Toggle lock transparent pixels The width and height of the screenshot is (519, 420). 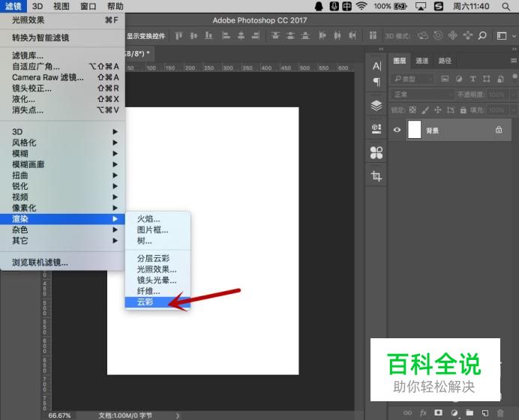(x=412, y=110)
